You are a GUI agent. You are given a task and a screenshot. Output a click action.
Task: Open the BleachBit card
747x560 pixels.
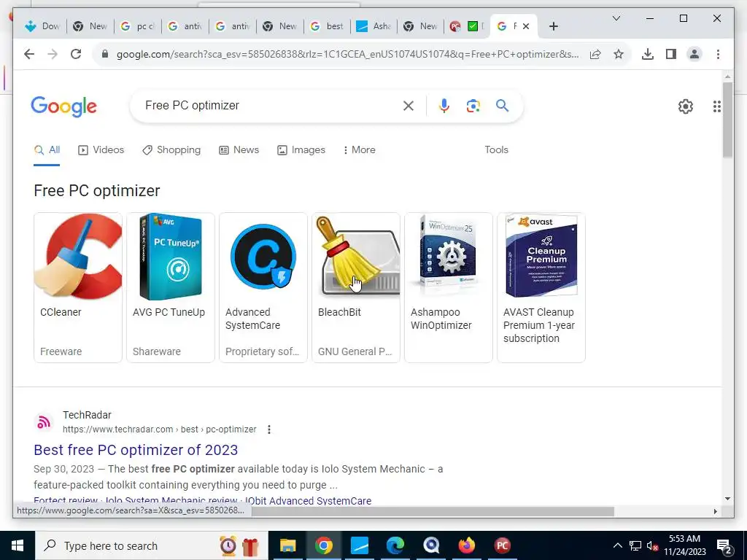pos(356,287)
